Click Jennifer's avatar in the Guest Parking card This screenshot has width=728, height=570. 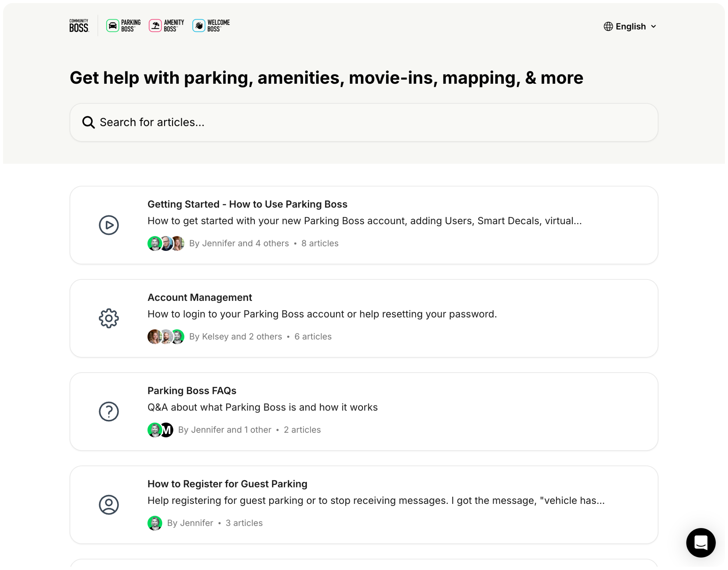[155, 523]
